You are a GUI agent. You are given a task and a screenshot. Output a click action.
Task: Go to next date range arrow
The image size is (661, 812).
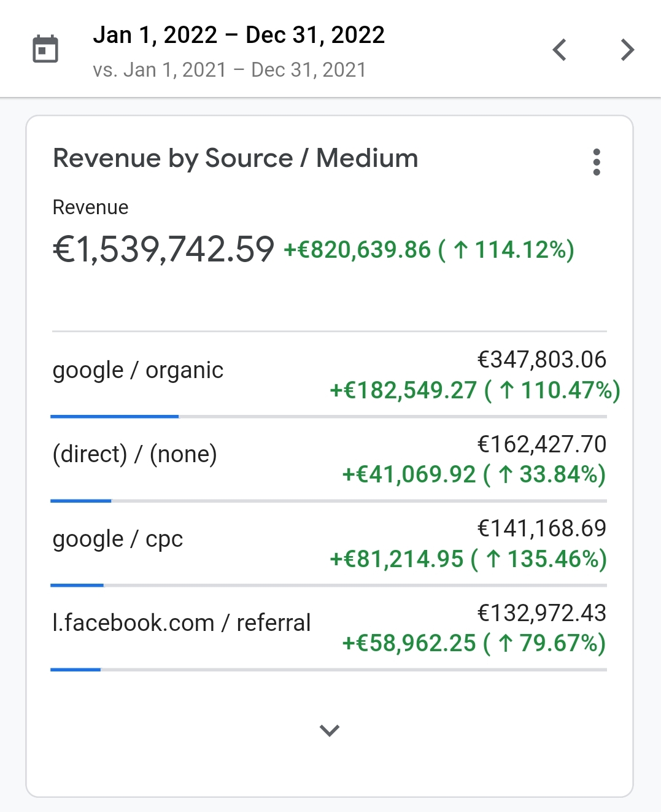(x=627, y=50)
